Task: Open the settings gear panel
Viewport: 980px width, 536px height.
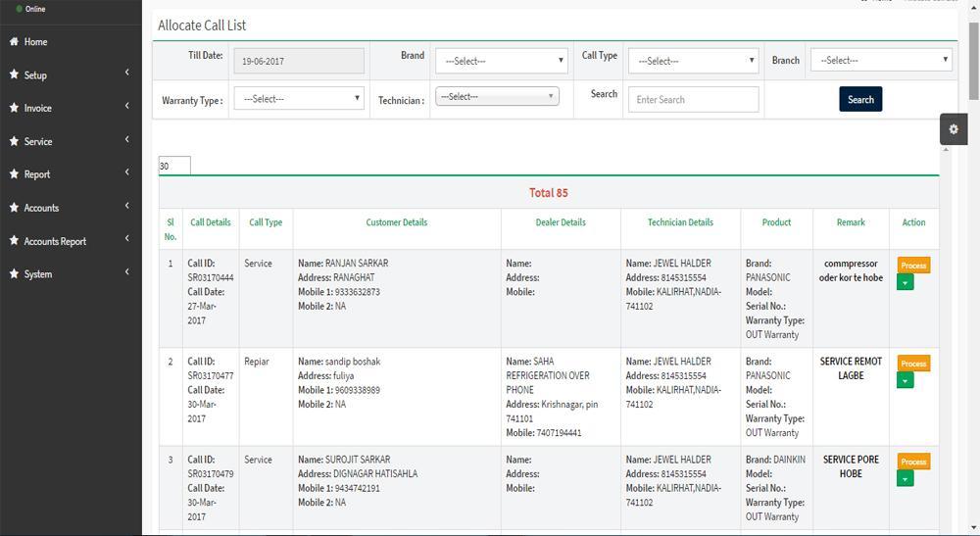Action: [954, 129]
